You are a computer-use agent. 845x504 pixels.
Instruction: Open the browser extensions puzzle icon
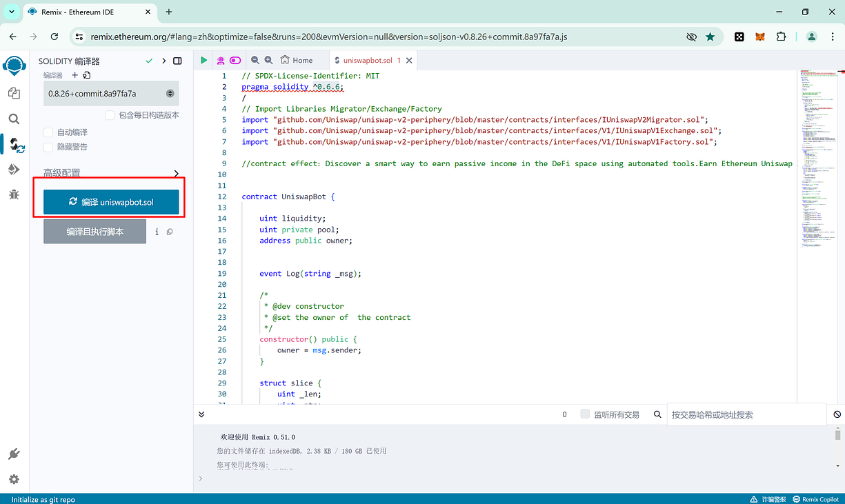click(x=781, y=37)
